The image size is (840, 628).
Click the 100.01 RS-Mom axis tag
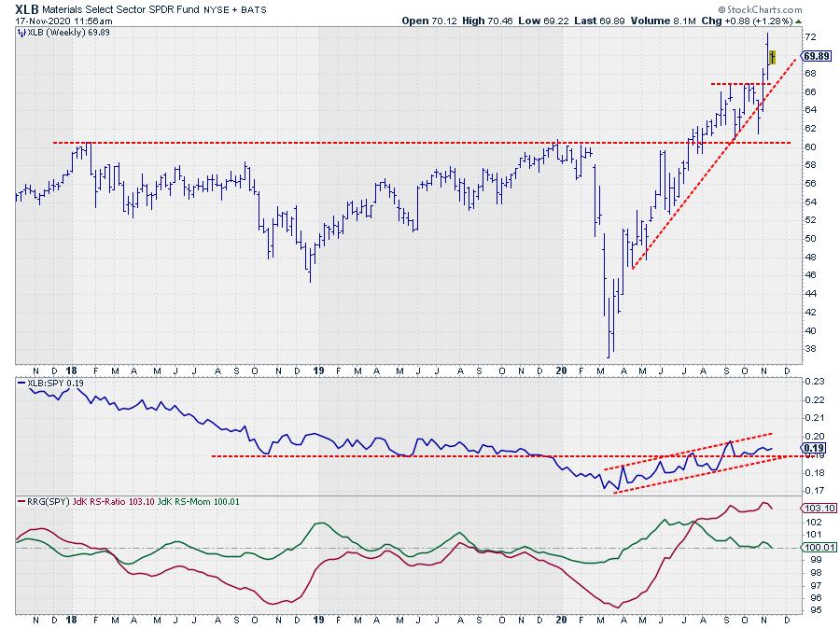814,548
